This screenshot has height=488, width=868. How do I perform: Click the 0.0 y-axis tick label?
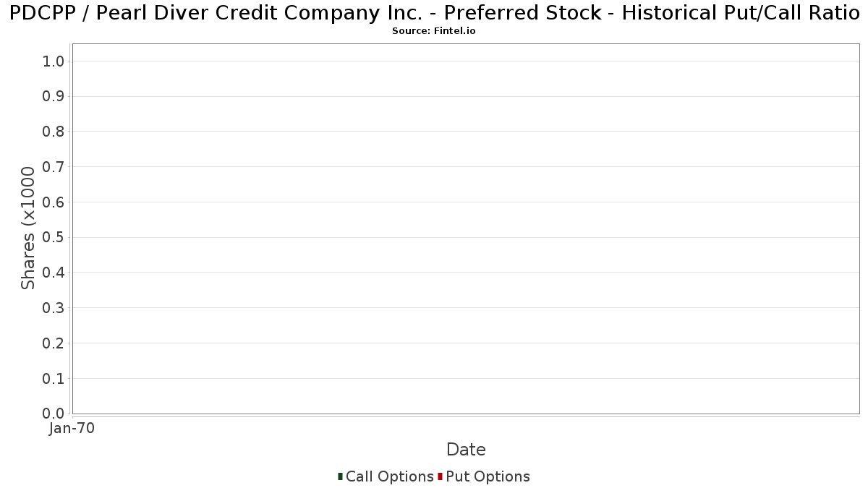[x=54, y=414]
